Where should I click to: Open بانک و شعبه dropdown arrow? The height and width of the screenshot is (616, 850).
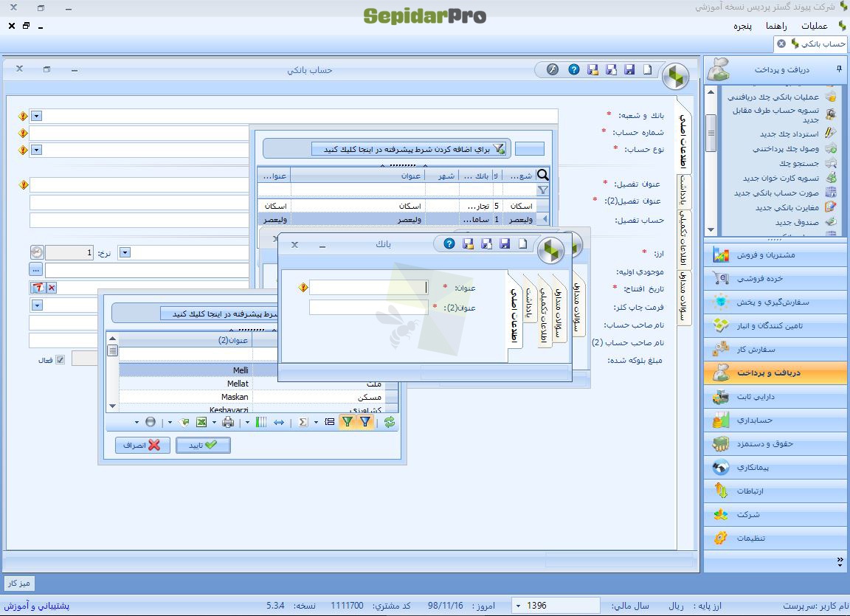(36, 116)
